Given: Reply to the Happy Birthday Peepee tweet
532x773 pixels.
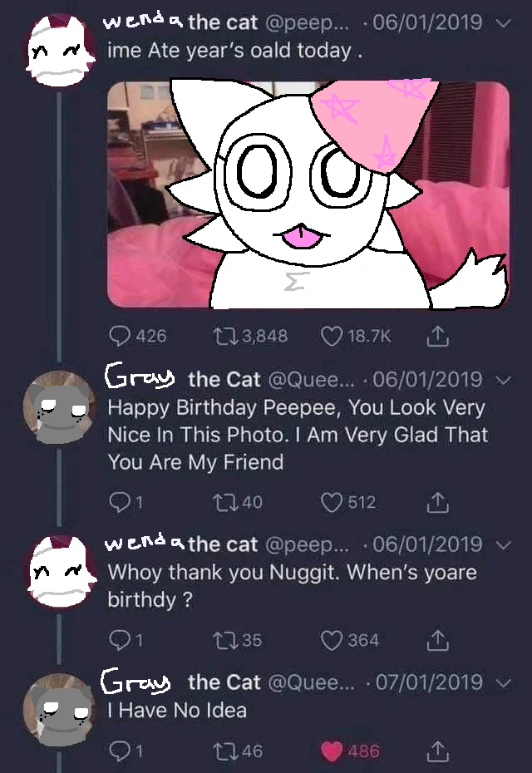Looking at the screenshot, I should click(121, 502).
